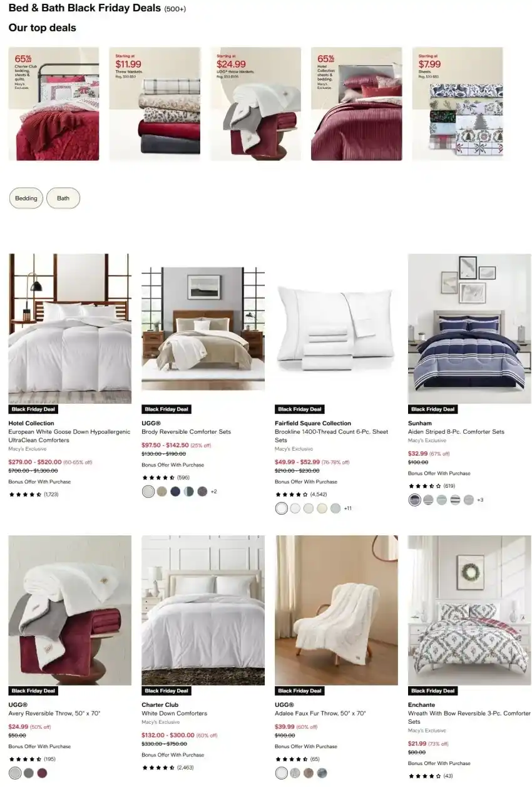532x787 pixels.
Task: Select the navy striped swatch for Sunham comforter
Action: click(414, 500)
